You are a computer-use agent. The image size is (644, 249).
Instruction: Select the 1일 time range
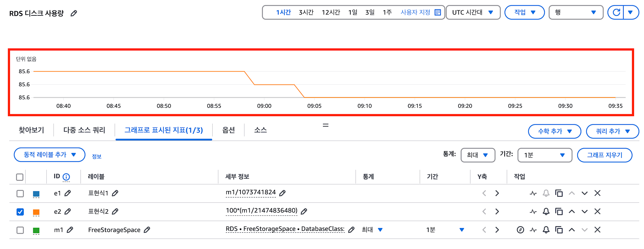click(x=353, y=12)
